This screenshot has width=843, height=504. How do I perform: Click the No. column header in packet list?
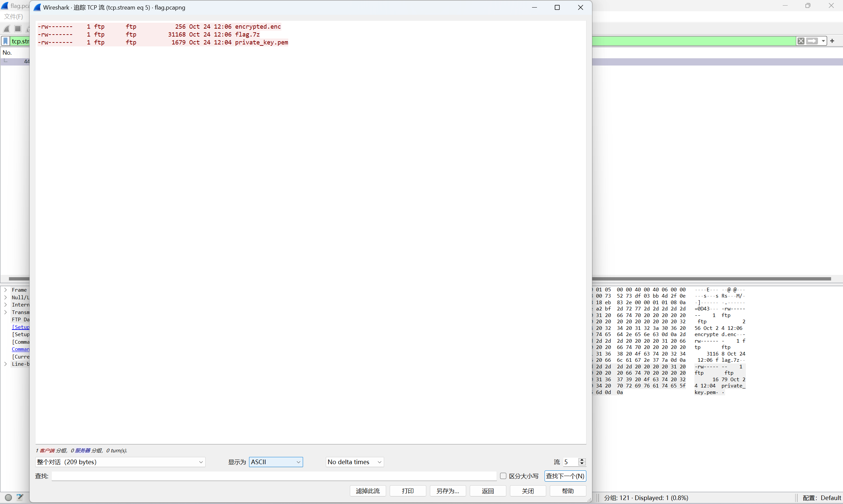point(7,53)
